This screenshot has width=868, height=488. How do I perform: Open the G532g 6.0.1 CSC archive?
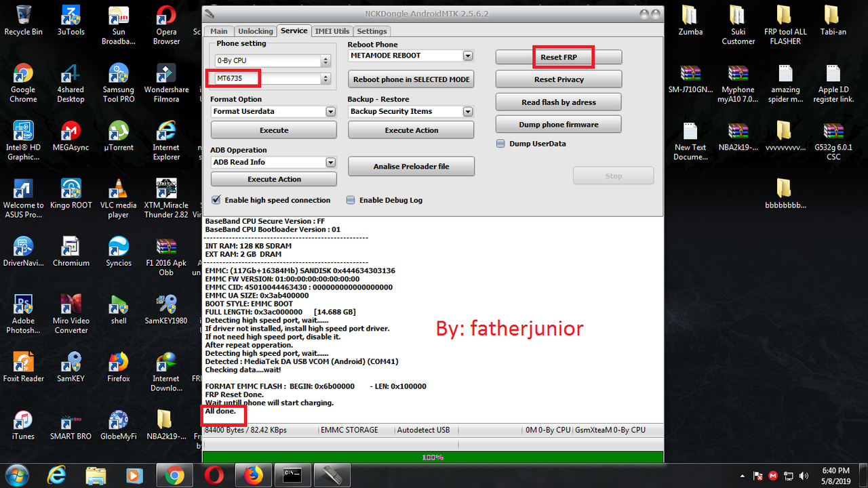pos(833,140)
